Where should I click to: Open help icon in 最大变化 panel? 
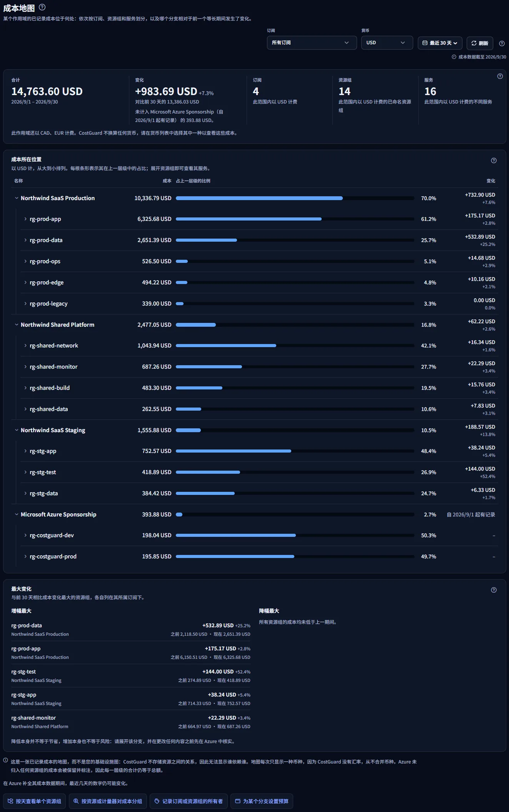(x=494, y=590)
